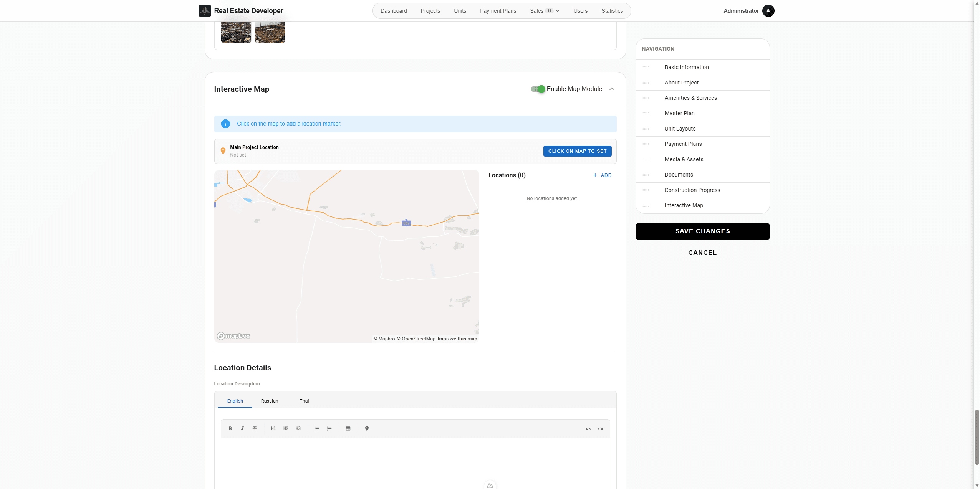Click the Sales badge showing 11
Image resolution: width=980 pixels, height=489 pixels.
point(549,11)
